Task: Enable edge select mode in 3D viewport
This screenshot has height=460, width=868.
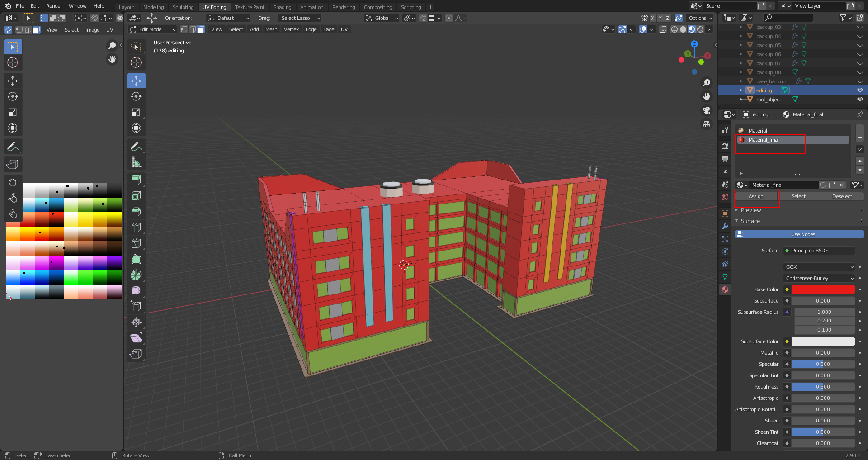Action: pos(193,29)
